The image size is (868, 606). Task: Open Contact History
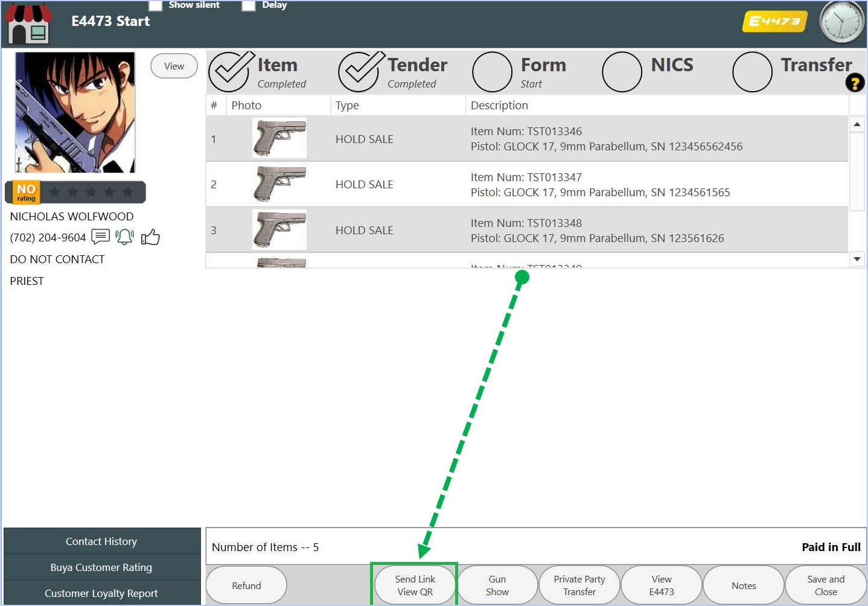(102, 541)
